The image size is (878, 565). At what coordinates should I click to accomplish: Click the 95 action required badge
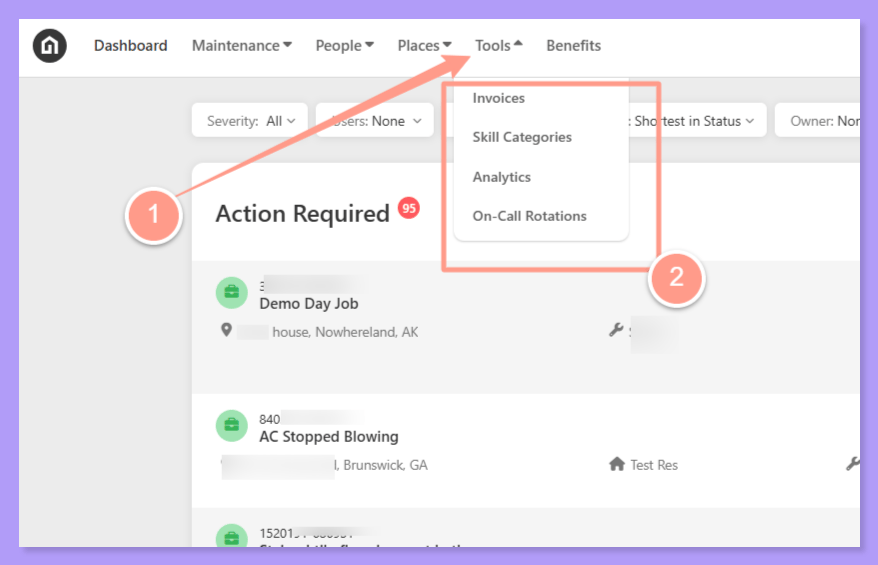(x=409, y=208)
